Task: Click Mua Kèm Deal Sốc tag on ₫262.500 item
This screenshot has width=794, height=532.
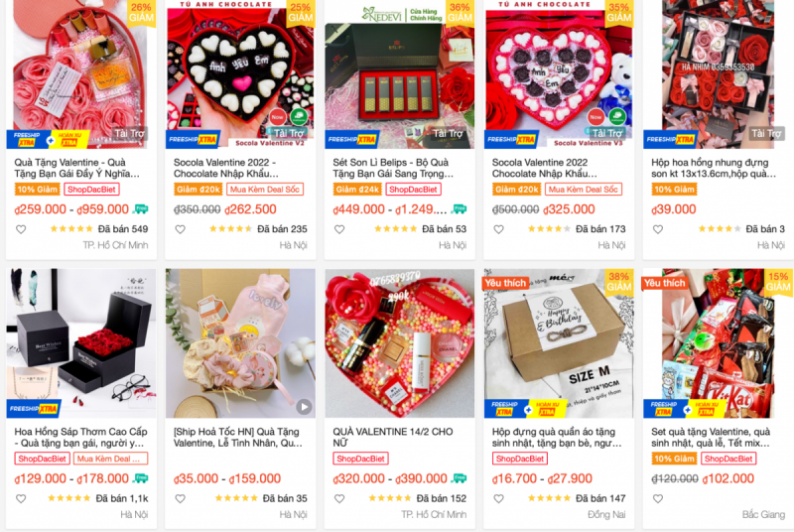Action: click(x=265, y=190)
